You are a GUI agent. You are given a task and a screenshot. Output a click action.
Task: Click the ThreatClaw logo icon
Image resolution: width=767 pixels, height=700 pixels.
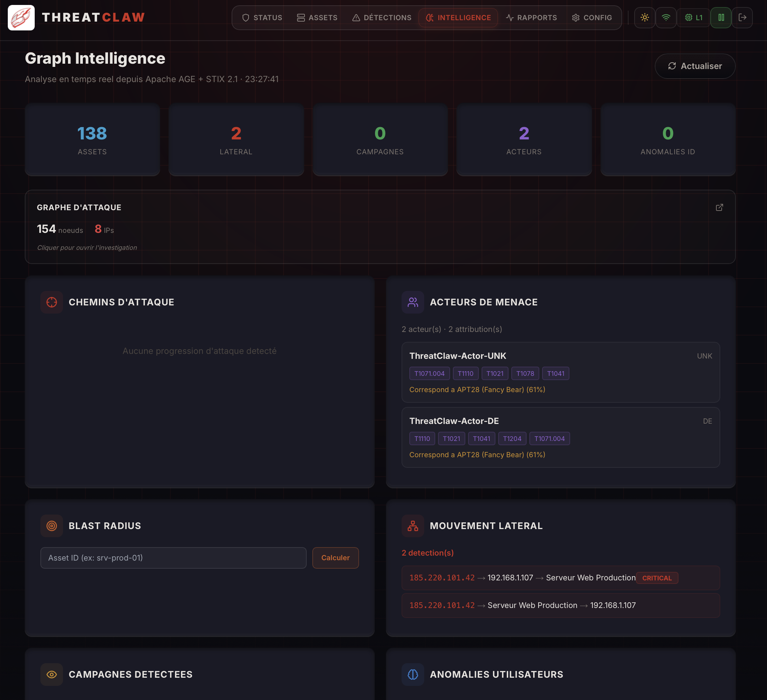21,17
